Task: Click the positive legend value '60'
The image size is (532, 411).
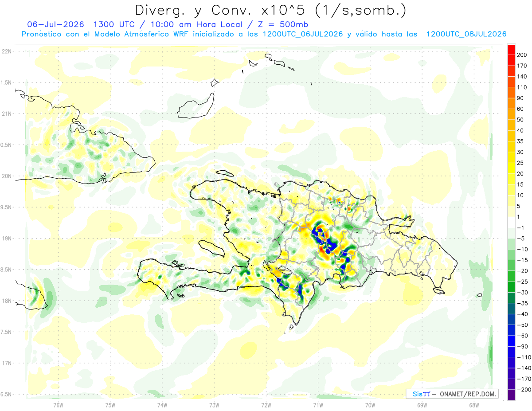Action: 520,109
